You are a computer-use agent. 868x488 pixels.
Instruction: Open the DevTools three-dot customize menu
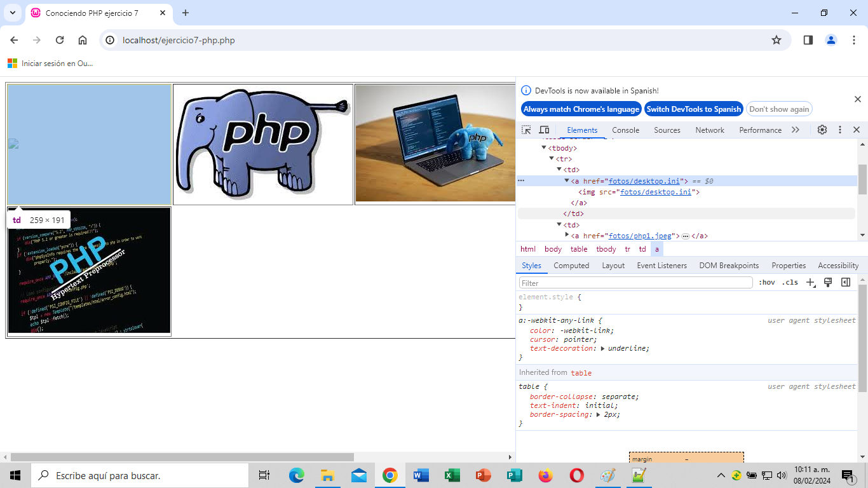[839, 130]
